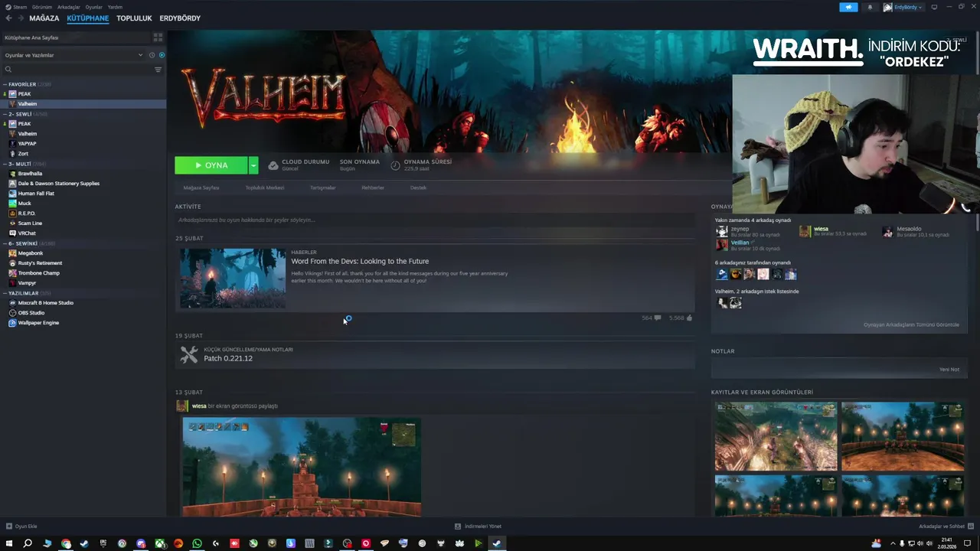980x551 pixels.
Task: Open Arkadaşlar ve Sohbet
Action: [x=947, y=527]
